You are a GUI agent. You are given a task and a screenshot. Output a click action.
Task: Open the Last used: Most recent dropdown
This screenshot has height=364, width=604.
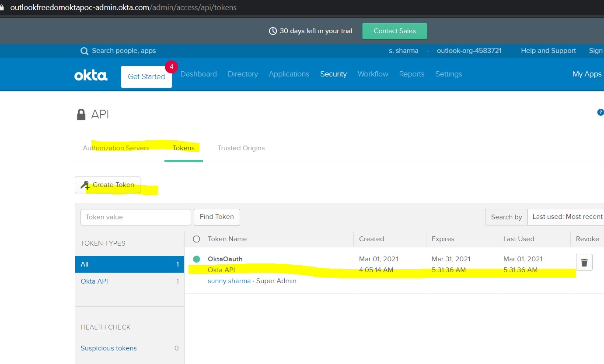coord(566,217)
